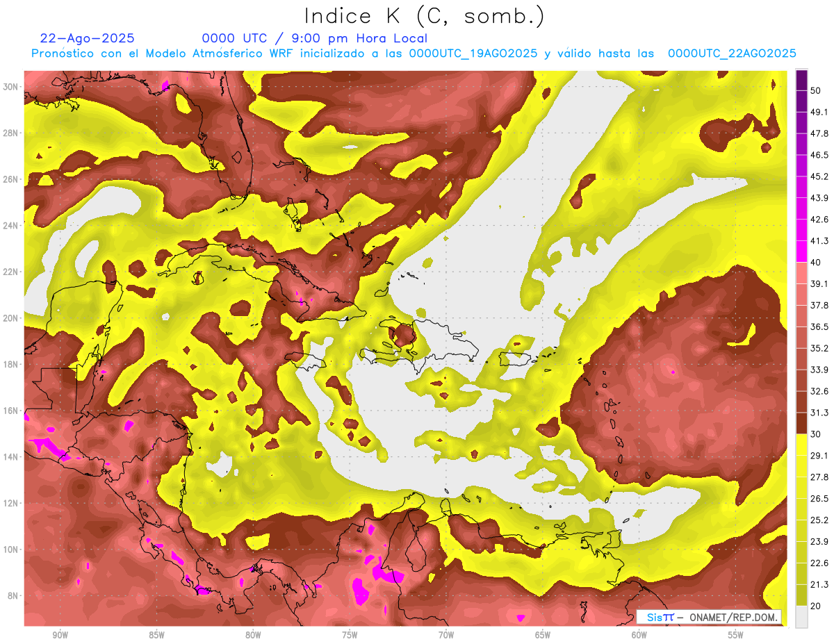Pick the bright yellow swatch between 29.1 and 30
Viewport: 834px width, 644px height.
tap(801, 445)
